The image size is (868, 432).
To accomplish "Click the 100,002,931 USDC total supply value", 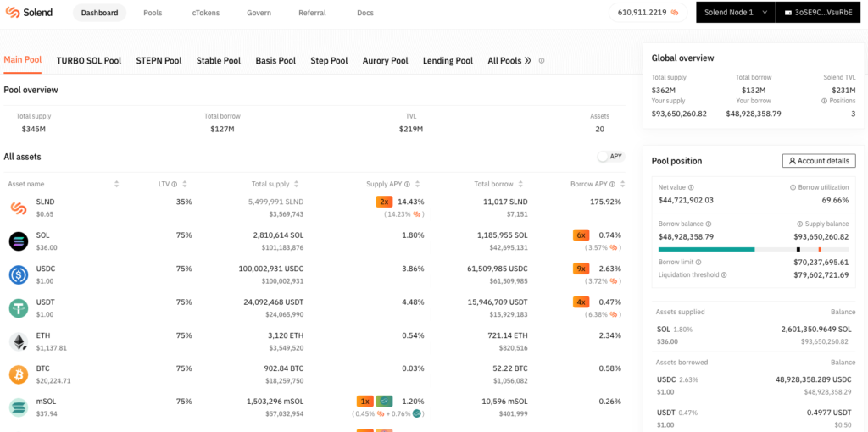I will coord(271,269).
